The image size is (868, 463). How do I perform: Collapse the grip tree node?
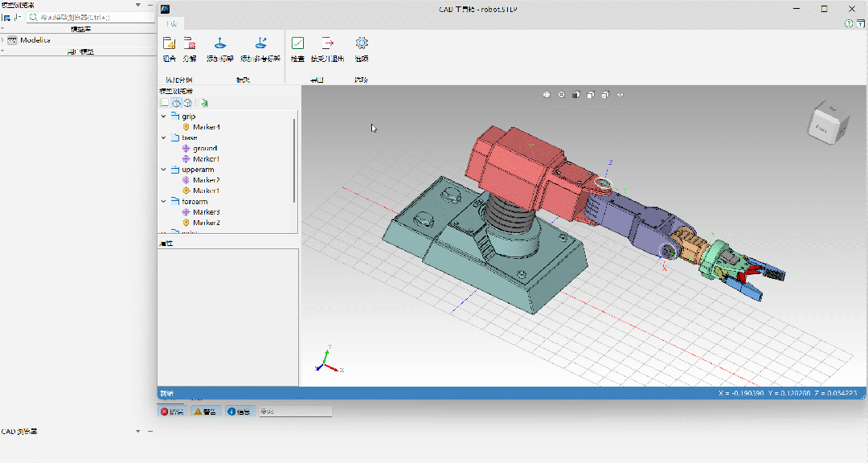(x=164, y=117)
